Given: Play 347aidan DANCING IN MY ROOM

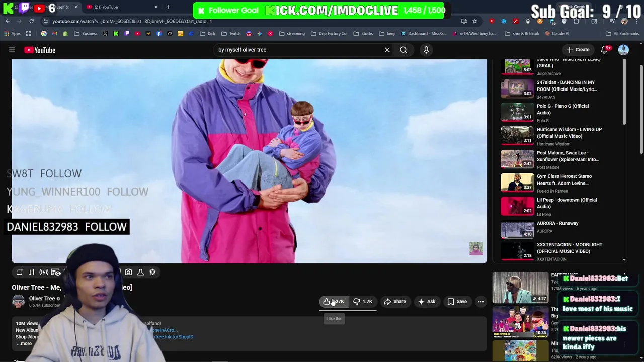Looking at the screenshot, I should (562, 89).
